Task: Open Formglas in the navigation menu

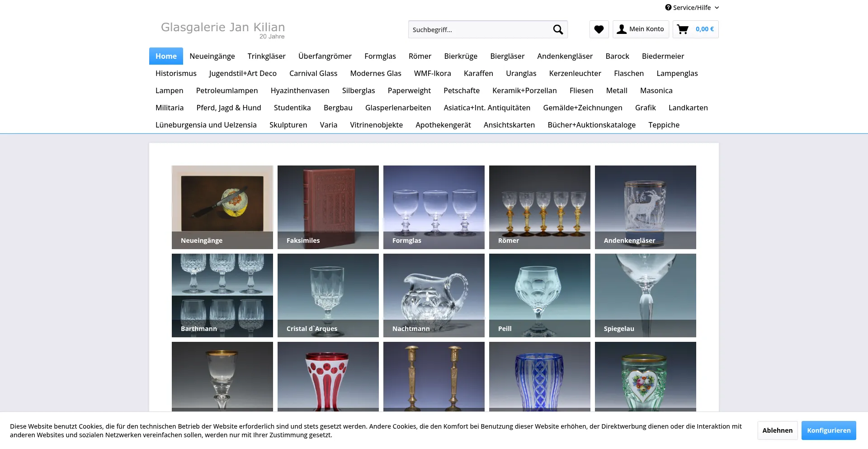Action: pyautogui.click(x=380, y=56)
